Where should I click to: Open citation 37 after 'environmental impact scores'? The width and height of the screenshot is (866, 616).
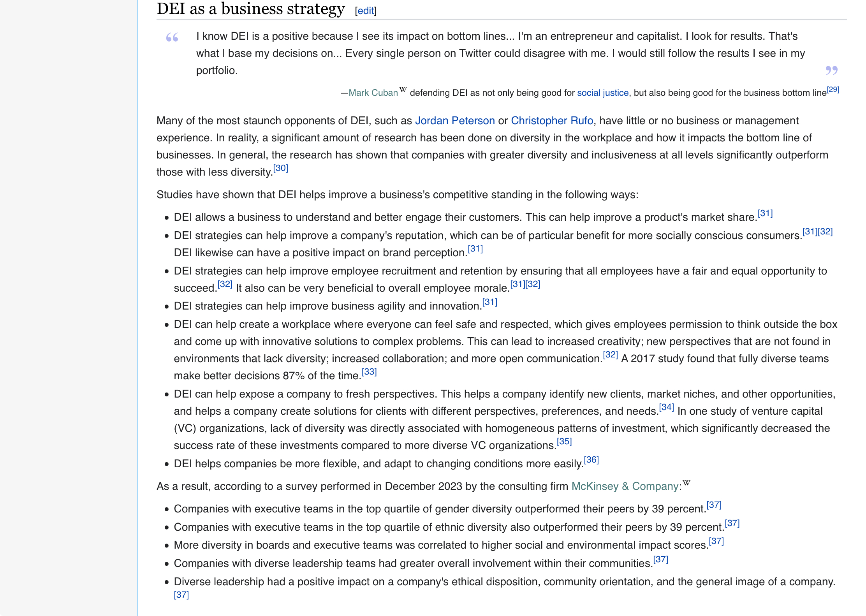[x=716, y=541]
